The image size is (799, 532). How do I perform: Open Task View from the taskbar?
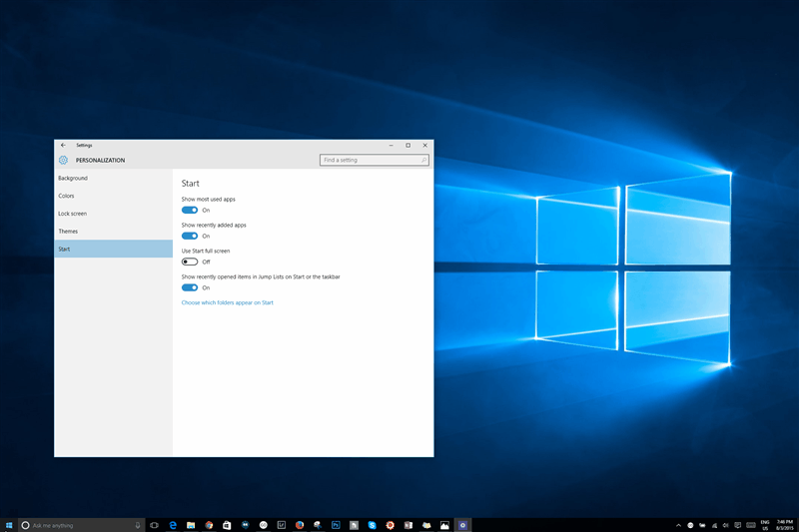point(155,525)
